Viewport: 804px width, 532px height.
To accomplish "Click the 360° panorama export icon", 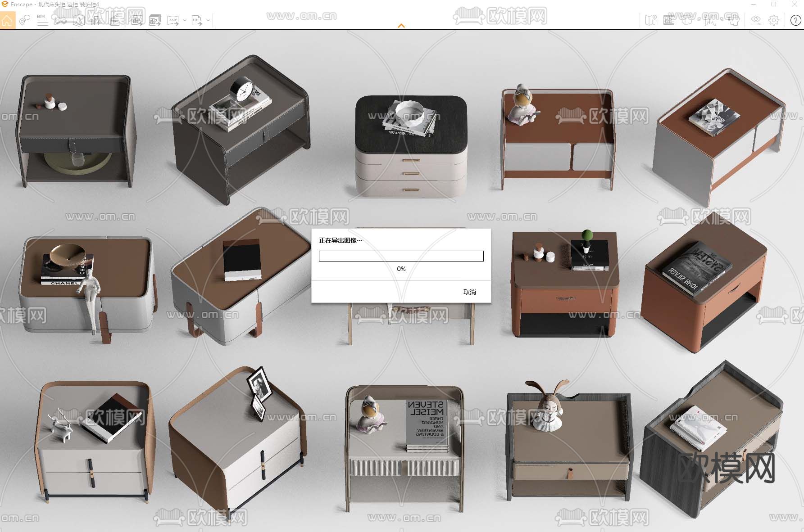I will (173, 20).
